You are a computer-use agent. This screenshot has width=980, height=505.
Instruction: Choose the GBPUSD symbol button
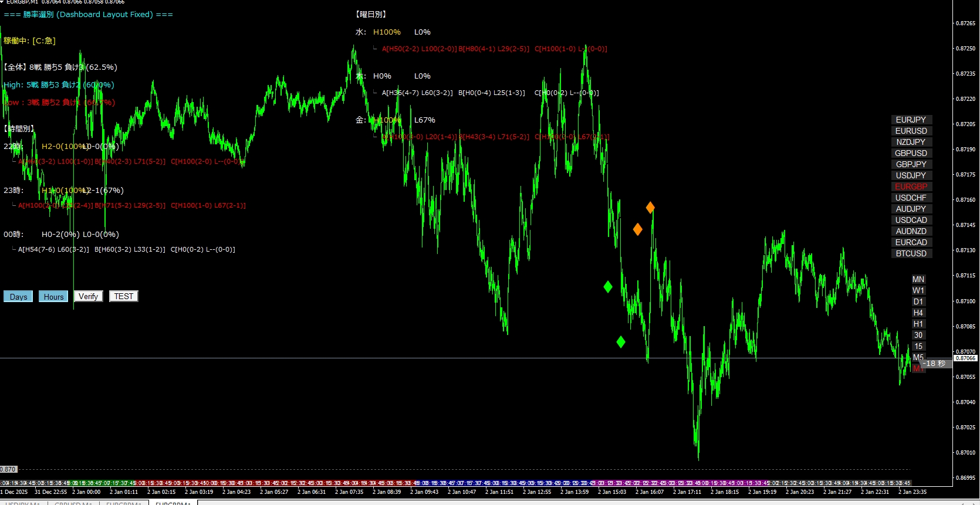(911, 153)
